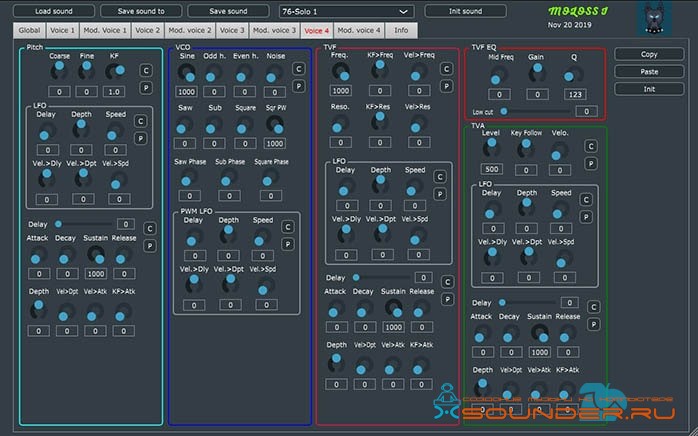Copy VCO section with its C button
Image resolution: width=698 pixels, height=436 pixels.
(299, 69)
